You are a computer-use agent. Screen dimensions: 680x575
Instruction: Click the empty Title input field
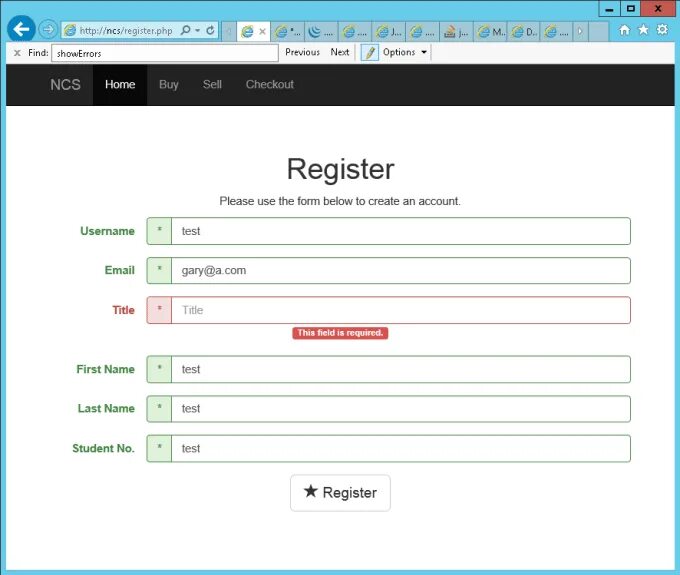pos(401,310)
